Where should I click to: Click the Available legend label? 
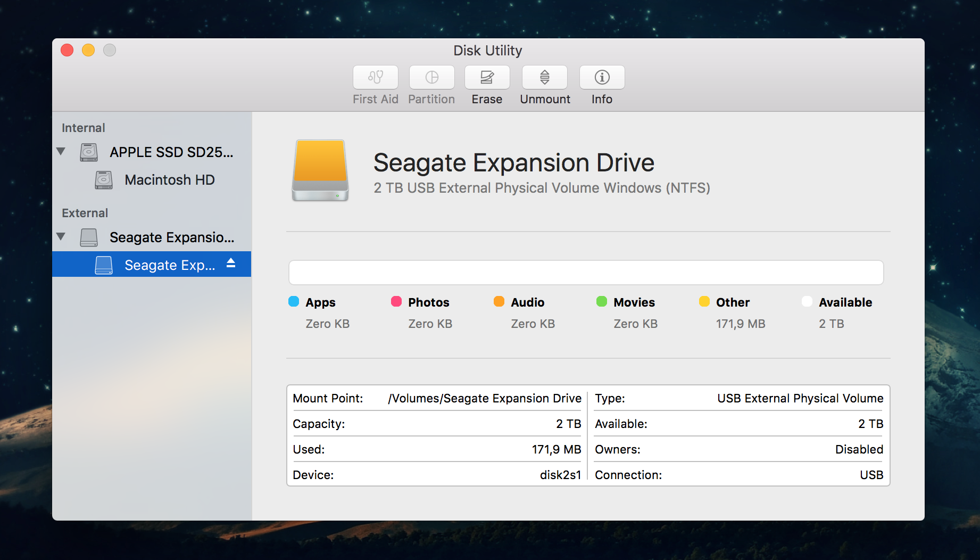pyautogui.click(x=845, y=302)
